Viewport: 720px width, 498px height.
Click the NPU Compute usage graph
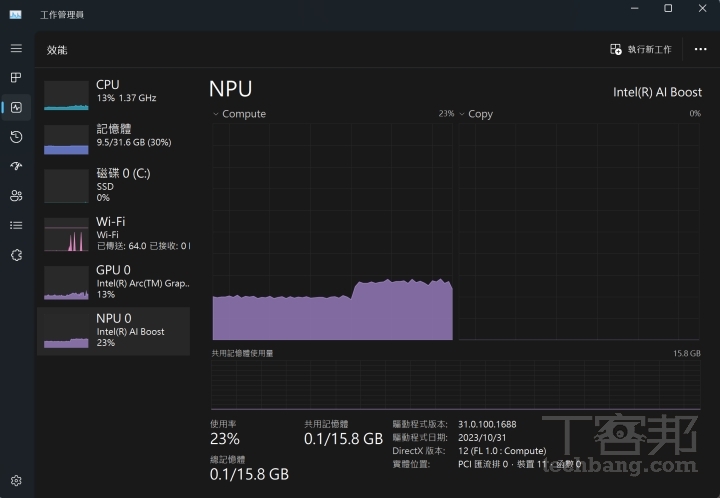pos(332,232)
